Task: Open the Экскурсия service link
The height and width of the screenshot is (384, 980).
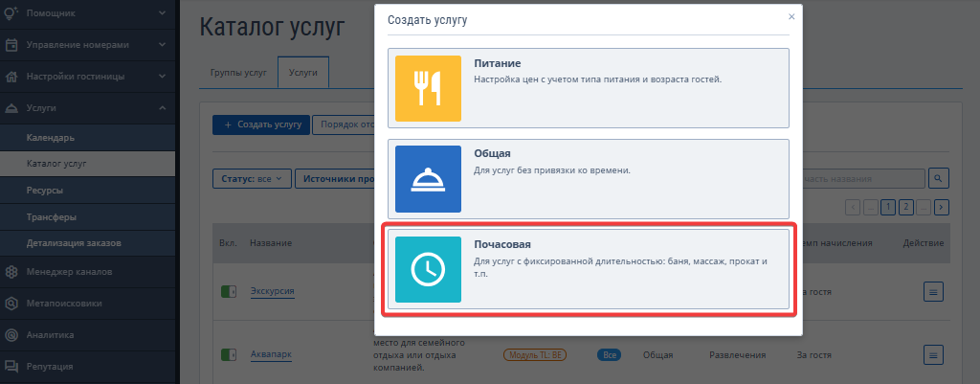Action: pyautogui.click(x=273, y=291)
